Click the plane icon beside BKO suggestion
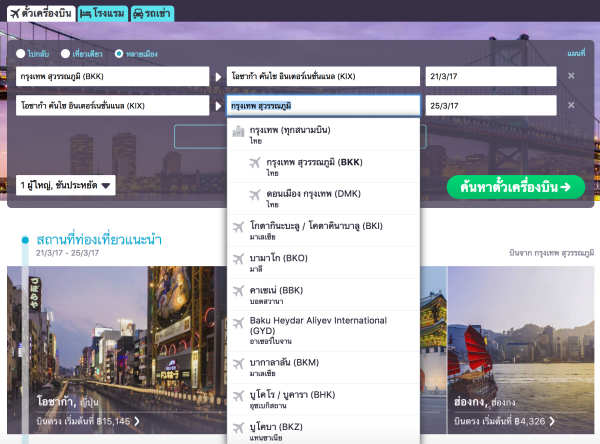This screenshot has height=444, width=600. 238,259
